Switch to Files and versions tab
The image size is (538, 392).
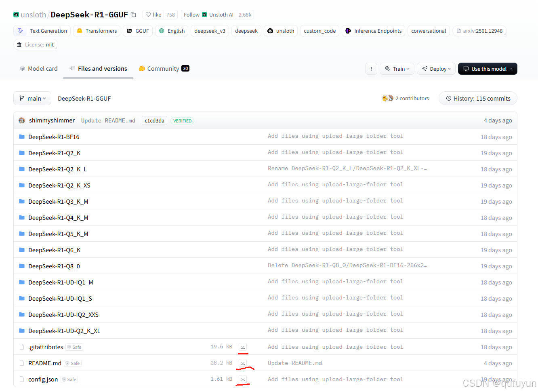coord(98,69)
